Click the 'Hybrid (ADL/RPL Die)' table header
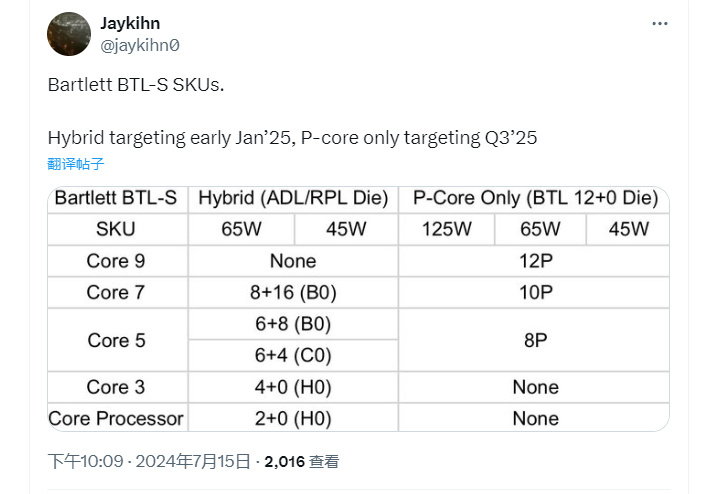Viewport: 709px width, 494px height. pyautogui.click(x=293, y=198)
